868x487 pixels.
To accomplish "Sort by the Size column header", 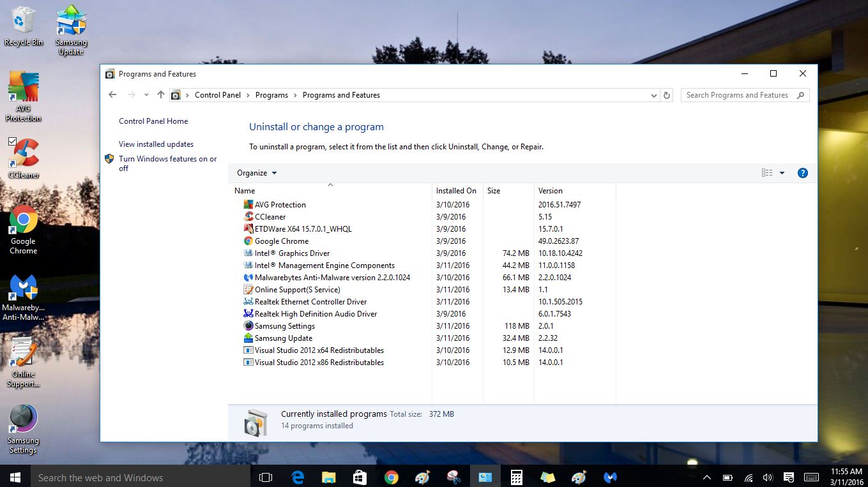I will 508,190.
